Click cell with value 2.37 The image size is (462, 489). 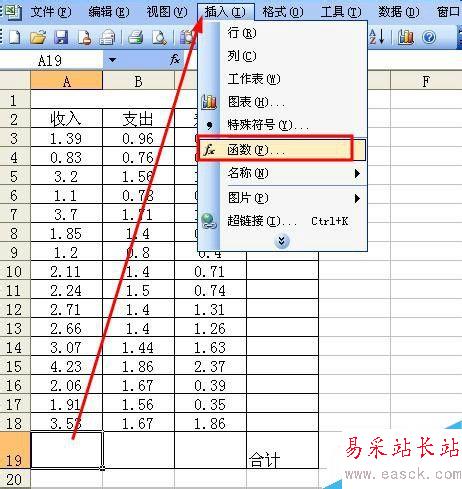[210, 366]
